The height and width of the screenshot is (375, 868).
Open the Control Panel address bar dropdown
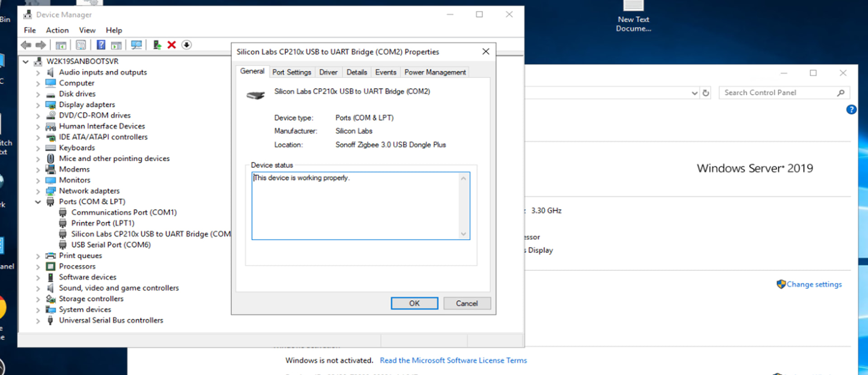click(x=694, y=93)
